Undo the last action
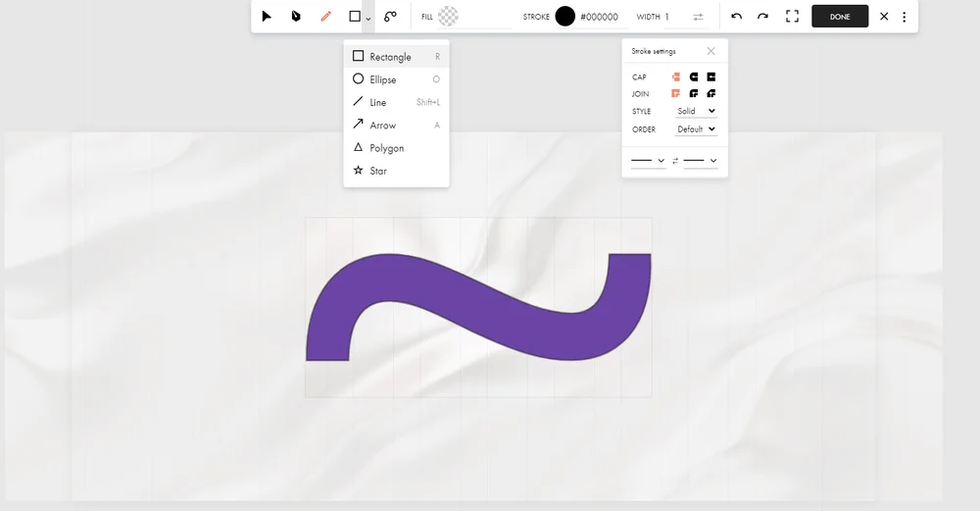Screen dimensions: 980x511 (x=736, y=17)
